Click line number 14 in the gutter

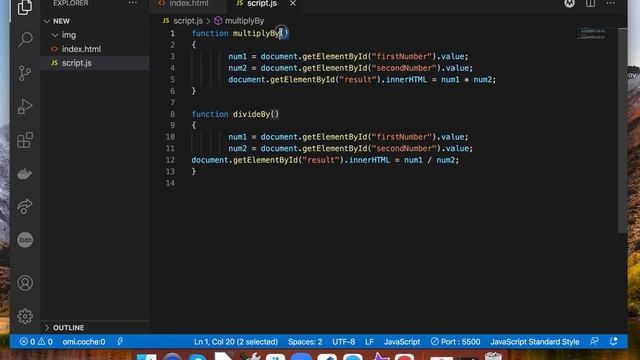click(170, 183)
